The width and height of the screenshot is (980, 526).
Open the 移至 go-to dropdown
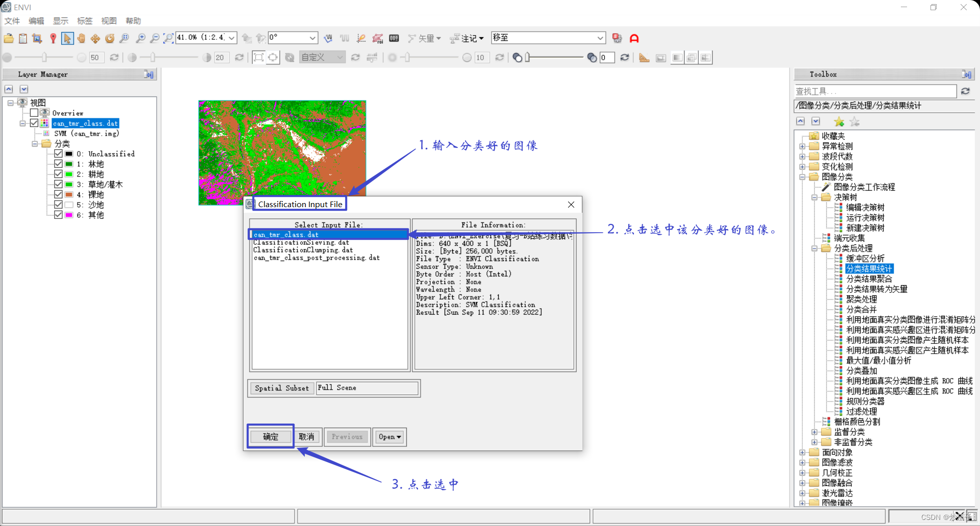600,38
